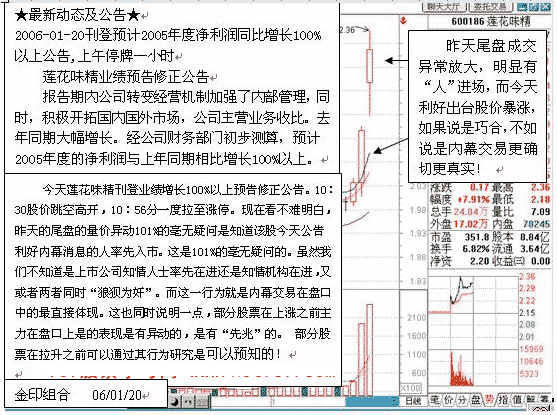Viewport: 557px width, 415px height.
Task: Click the stock title 600186 莲花味精
Action: pyautogui.click(x=491, y=21)
